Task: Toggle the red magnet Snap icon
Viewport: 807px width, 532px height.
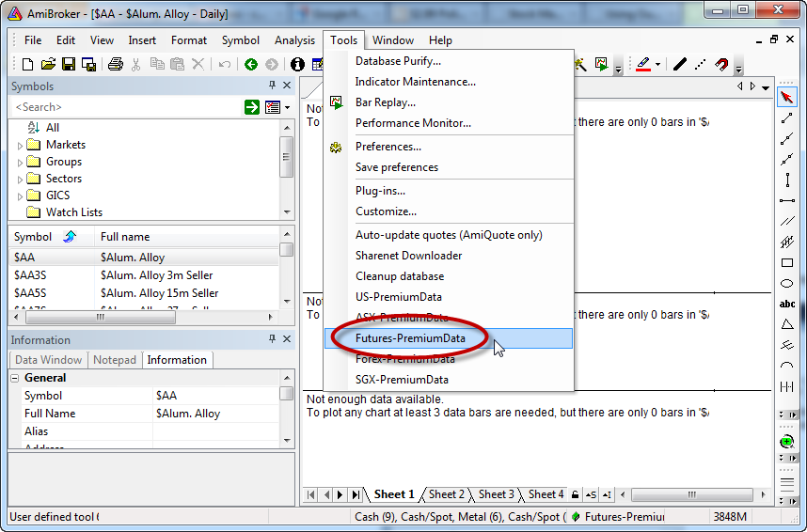Action: pos(721,64)
